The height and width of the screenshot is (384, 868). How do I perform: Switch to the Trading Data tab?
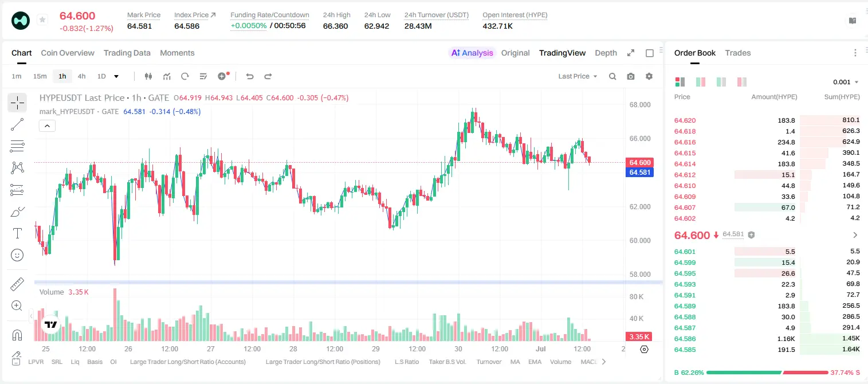pos(127,53)
